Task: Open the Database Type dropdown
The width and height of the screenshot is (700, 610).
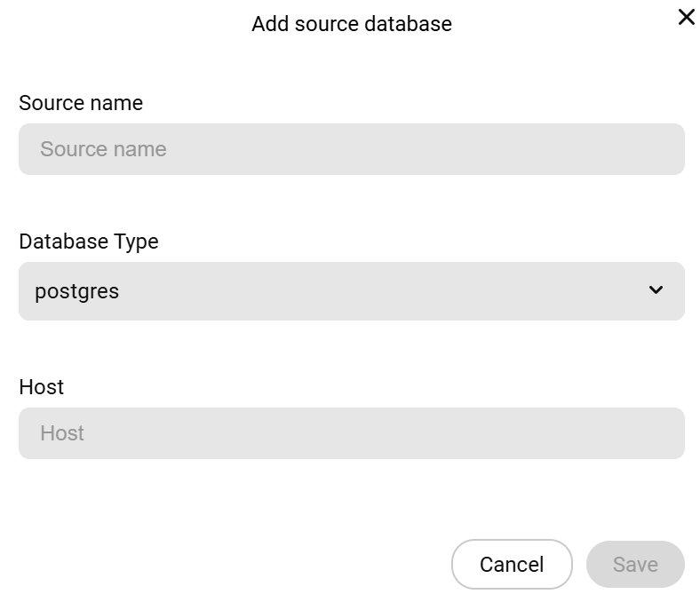Action: point(351,290)
